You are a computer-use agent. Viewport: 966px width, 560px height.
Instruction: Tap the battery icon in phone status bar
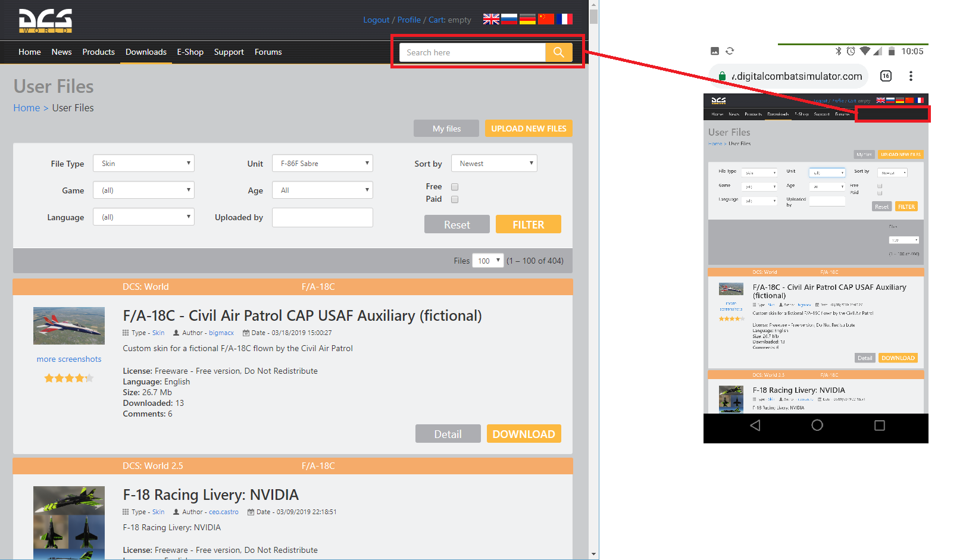(x=892, y=51)
